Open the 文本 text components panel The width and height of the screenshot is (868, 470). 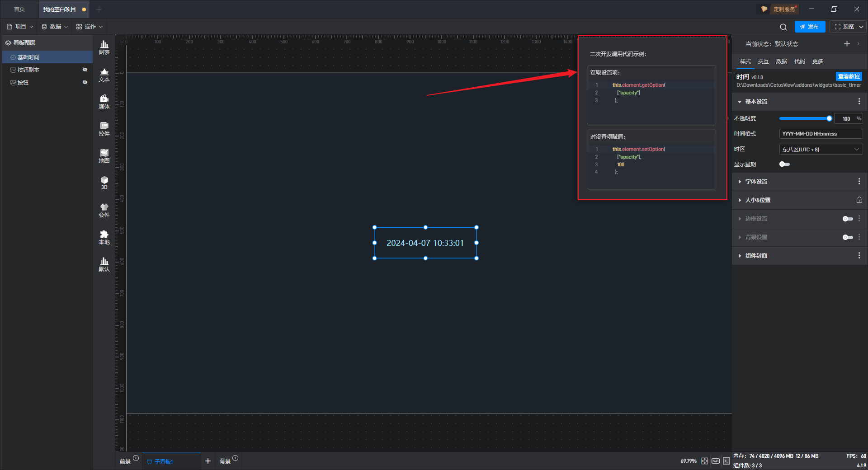[x=104, y=75]
